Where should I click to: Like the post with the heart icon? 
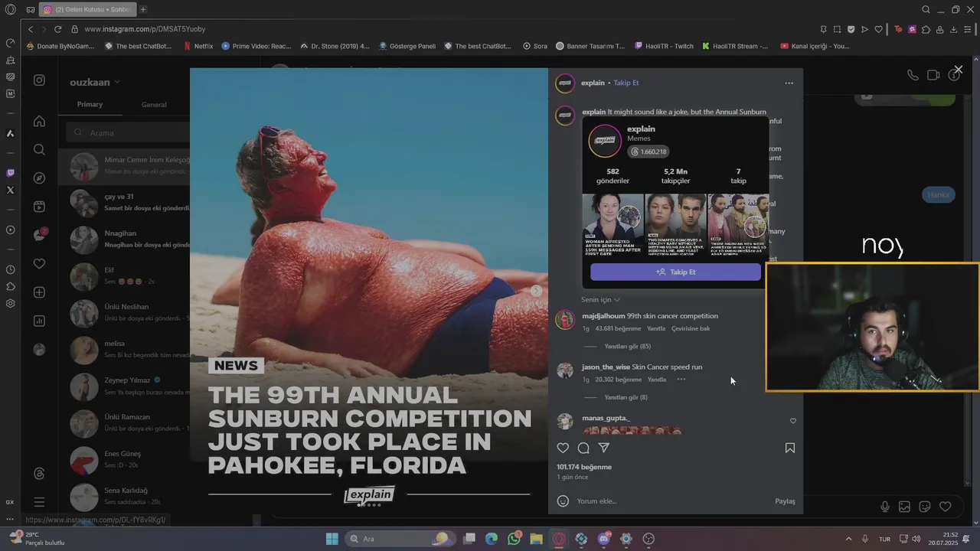[x=563, y=448]
